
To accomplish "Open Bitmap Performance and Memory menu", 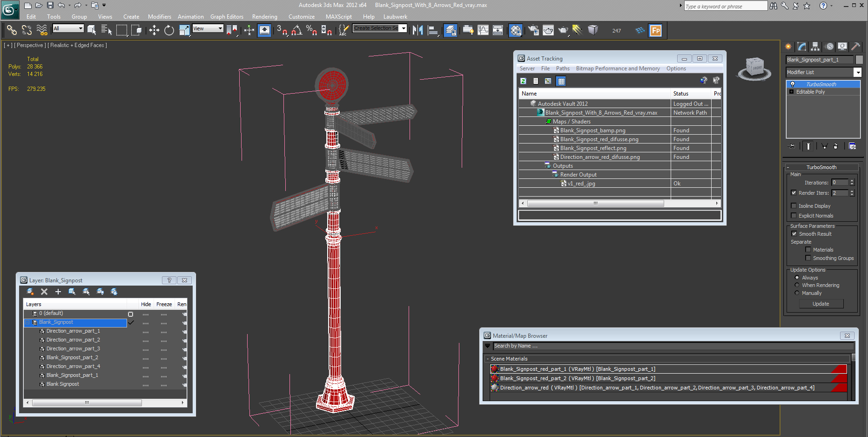I will coord(618,68).
